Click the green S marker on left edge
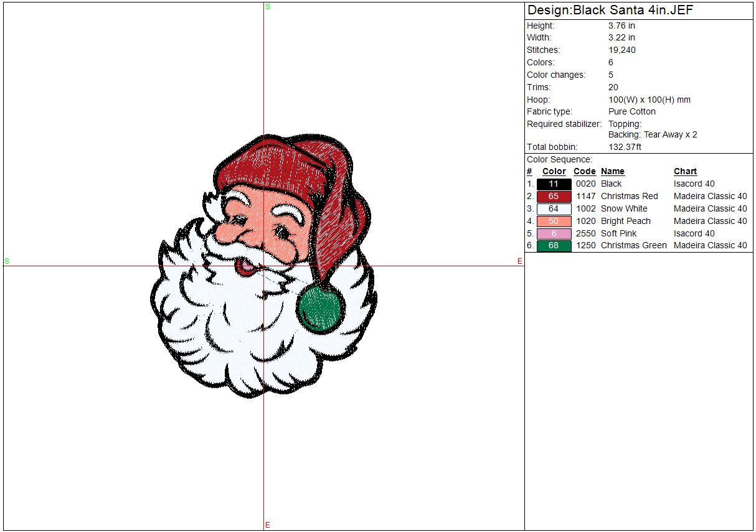Viewport: 756px width, 532px height. [7, 261]
